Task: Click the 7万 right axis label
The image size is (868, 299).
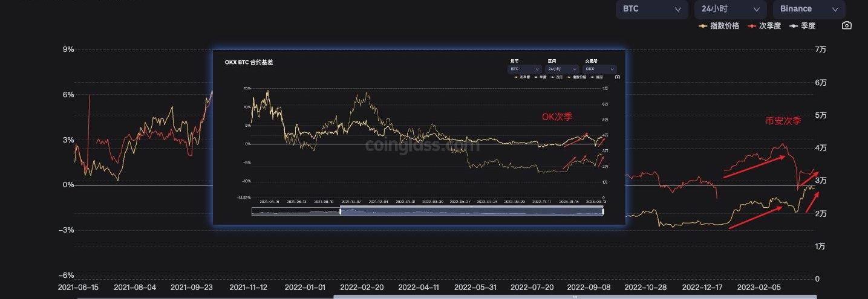Action: [821, 50]
